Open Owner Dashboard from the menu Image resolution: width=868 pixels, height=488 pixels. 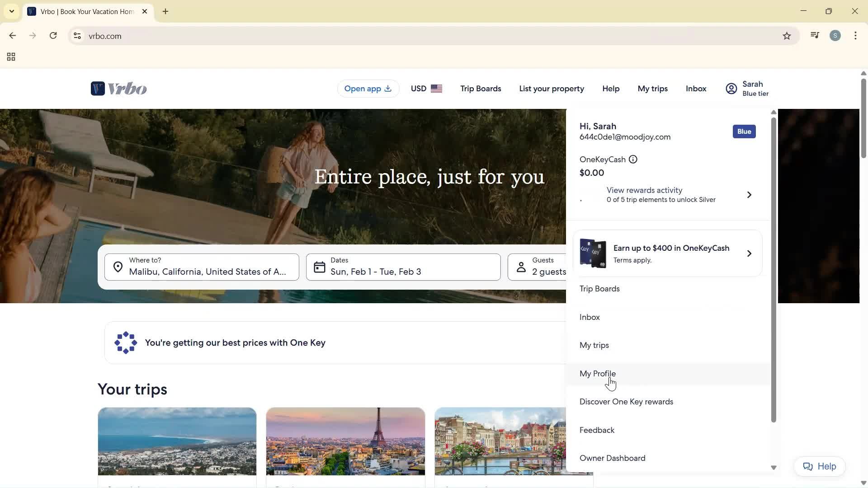612,458
